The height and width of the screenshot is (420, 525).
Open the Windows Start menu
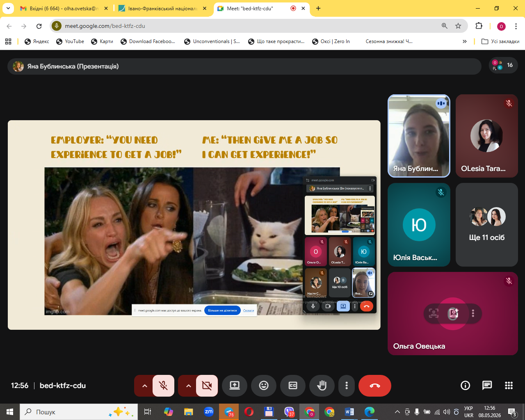pos(9,412)
